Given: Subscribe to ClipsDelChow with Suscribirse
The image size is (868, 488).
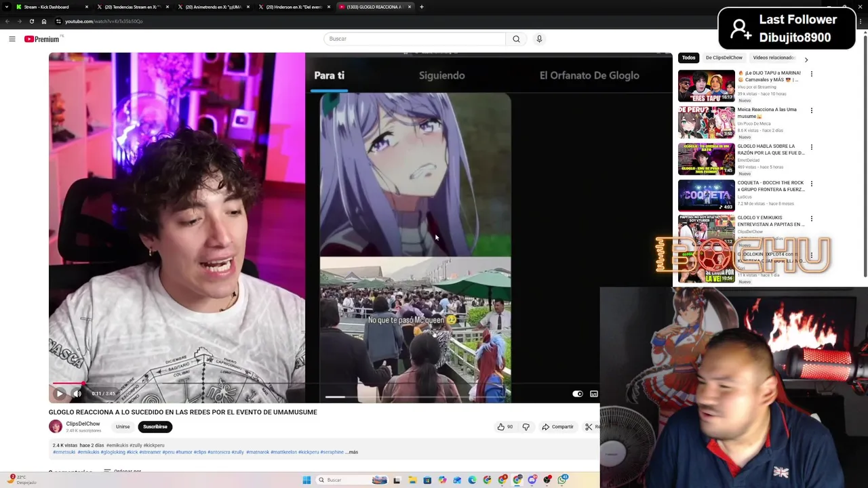Looking at the screenshot, I should coord(155,427).
